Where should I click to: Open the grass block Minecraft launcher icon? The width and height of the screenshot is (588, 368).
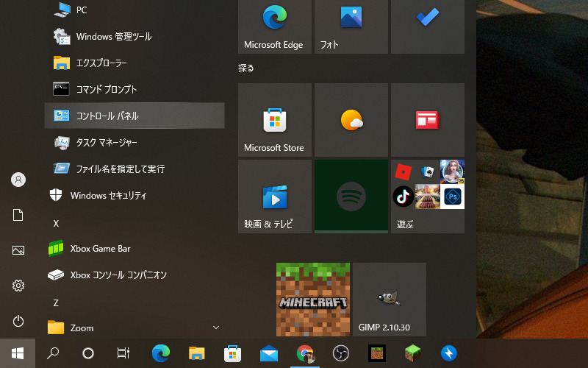(x=413, y=353)
